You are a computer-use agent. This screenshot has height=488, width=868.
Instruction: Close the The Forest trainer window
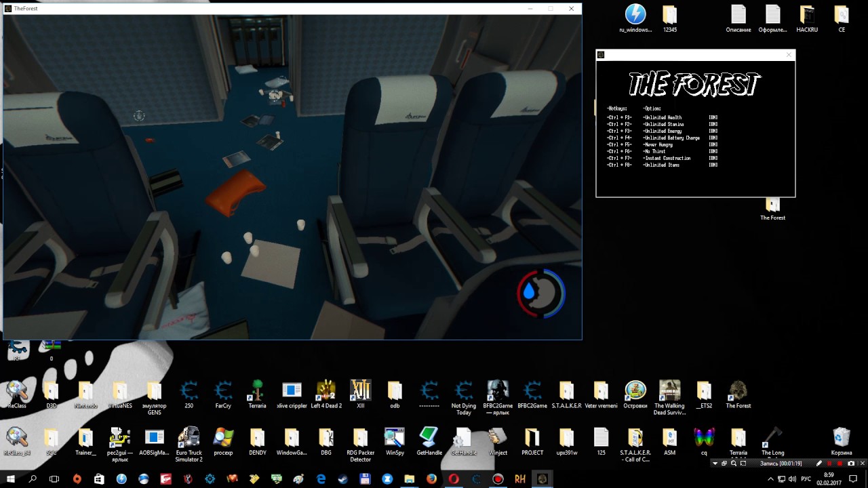[x=788, y=55]
